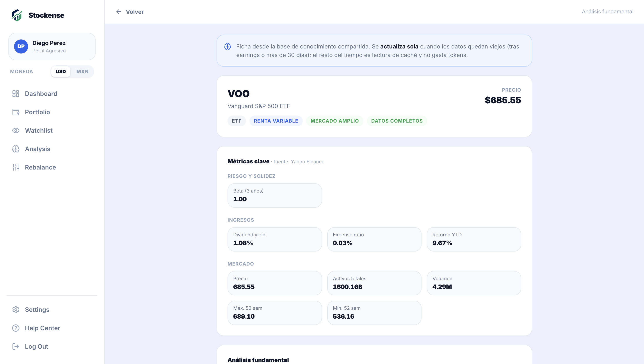Click the Help Center question icon
Image resolution: width=644 pixels, height=364 pixels.
click(16, 328)
